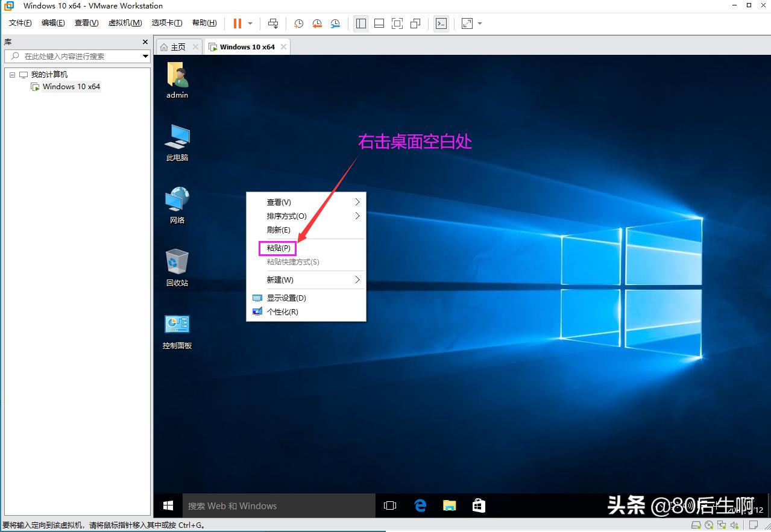
Task: Open Edge browser from guest taskbar
Action: pos(420,505)
